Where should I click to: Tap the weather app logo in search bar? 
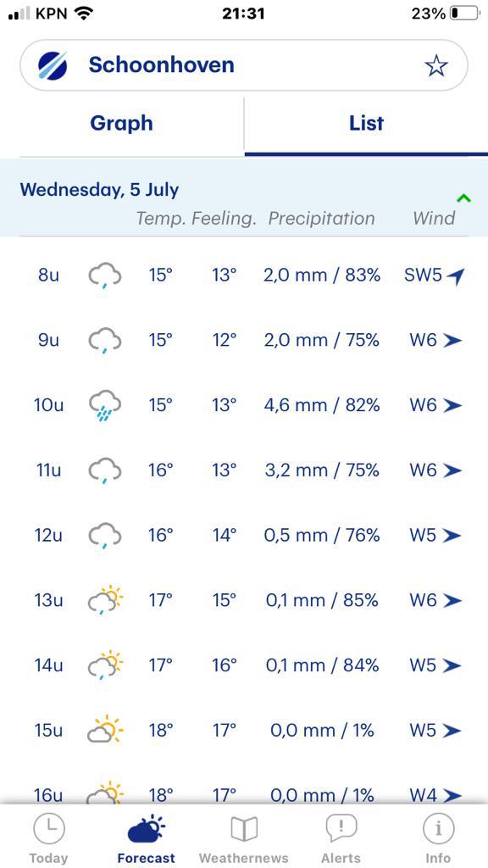pyautogui.click(x=53, y=66)
